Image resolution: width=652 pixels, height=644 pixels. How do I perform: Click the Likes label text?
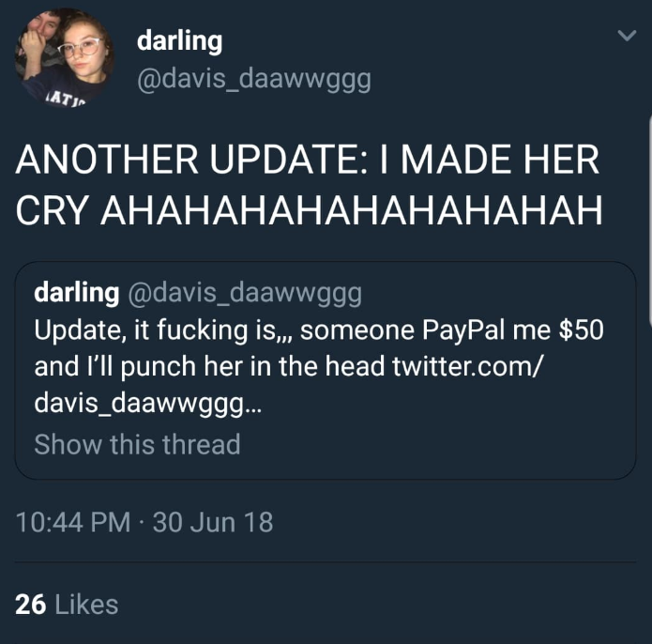pyautogui.click(x=86, y=605)
